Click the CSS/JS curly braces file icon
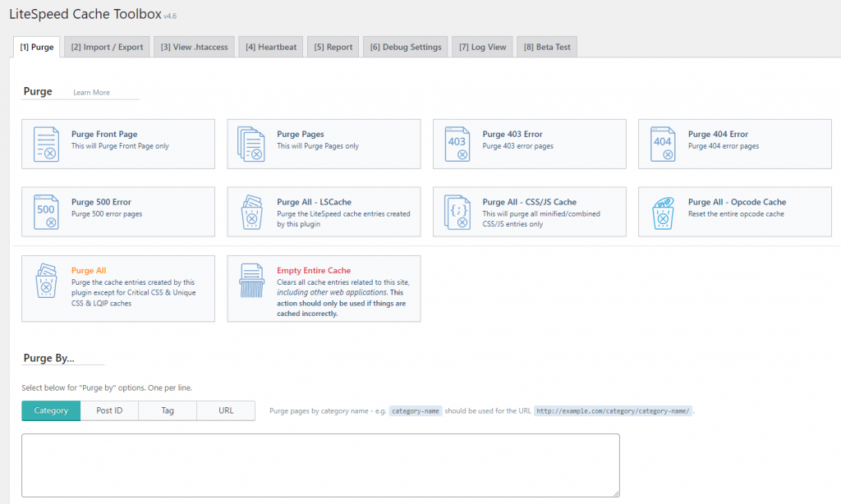The width and height of the screenshot is (841, 504). coord(457,212)
